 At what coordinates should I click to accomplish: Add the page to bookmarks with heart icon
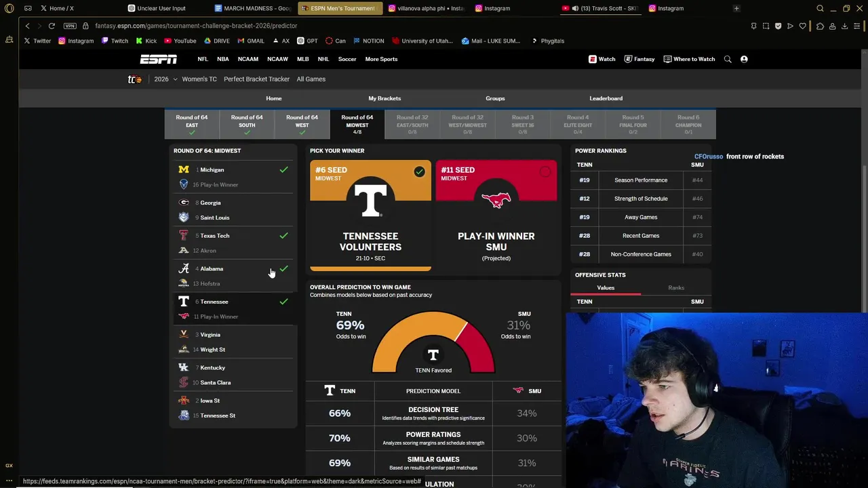click(803, 26)
